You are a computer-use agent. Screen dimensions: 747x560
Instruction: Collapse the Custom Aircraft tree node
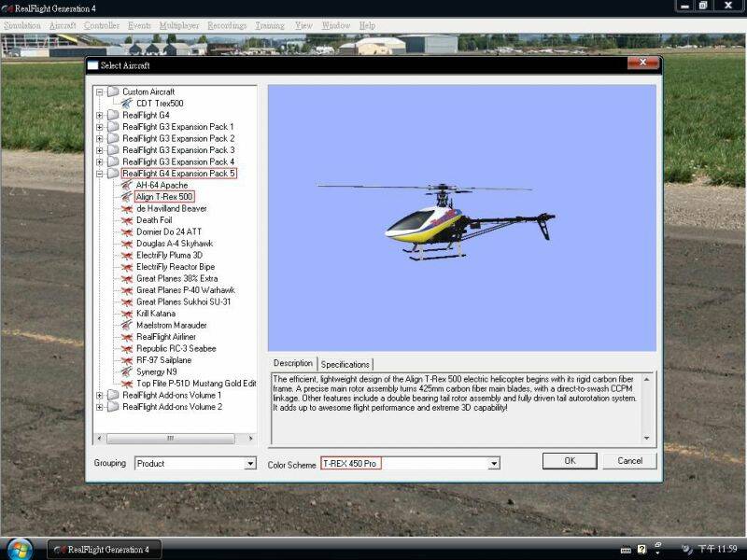[x=100, y=91]
